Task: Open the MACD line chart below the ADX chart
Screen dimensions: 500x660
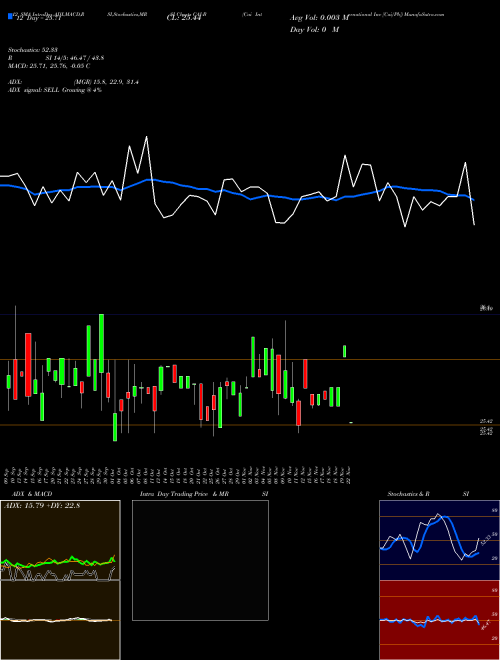Action: point(60,620)
